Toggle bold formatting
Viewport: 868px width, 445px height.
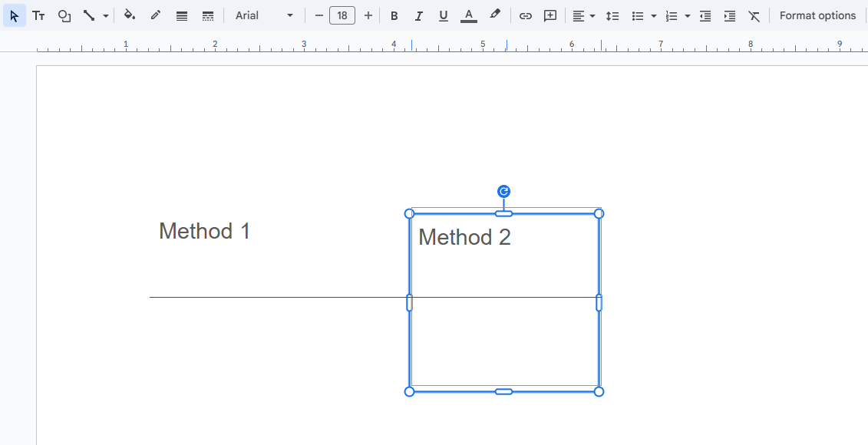[394, 15]
